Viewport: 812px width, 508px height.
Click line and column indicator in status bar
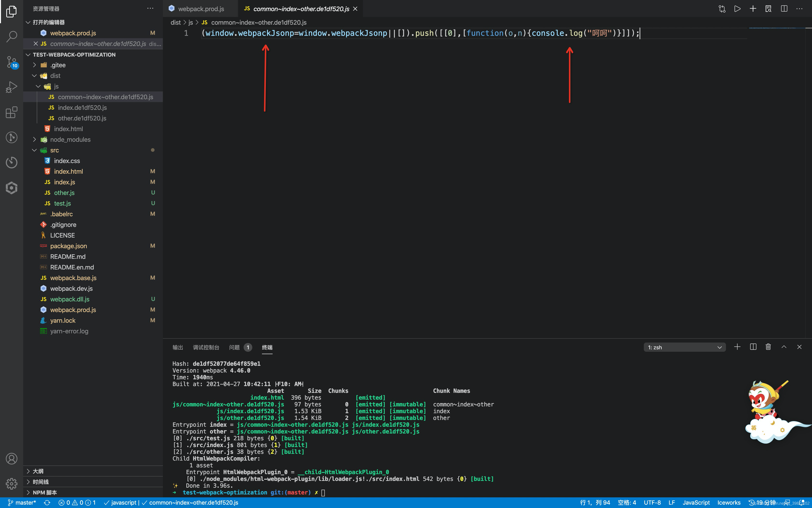click(x=595, y=503)
